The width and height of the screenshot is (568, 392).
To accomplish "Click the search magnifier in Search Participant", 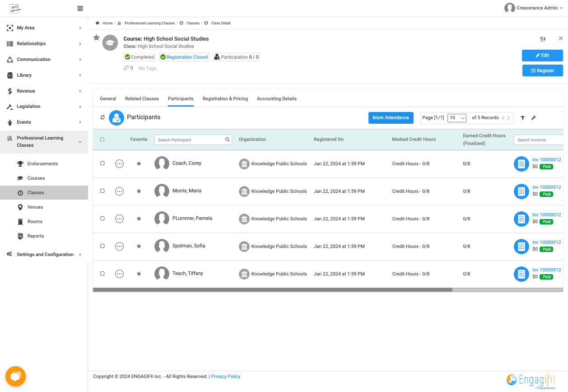I will pyautogui.click(x=228, y=140).
